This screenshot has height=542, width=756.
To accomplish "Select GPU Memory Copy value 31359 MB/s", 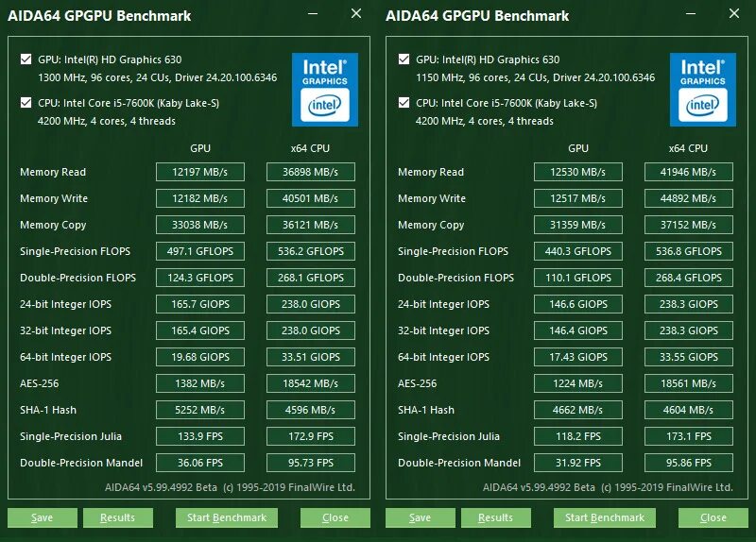I will (x=578, y=225).
